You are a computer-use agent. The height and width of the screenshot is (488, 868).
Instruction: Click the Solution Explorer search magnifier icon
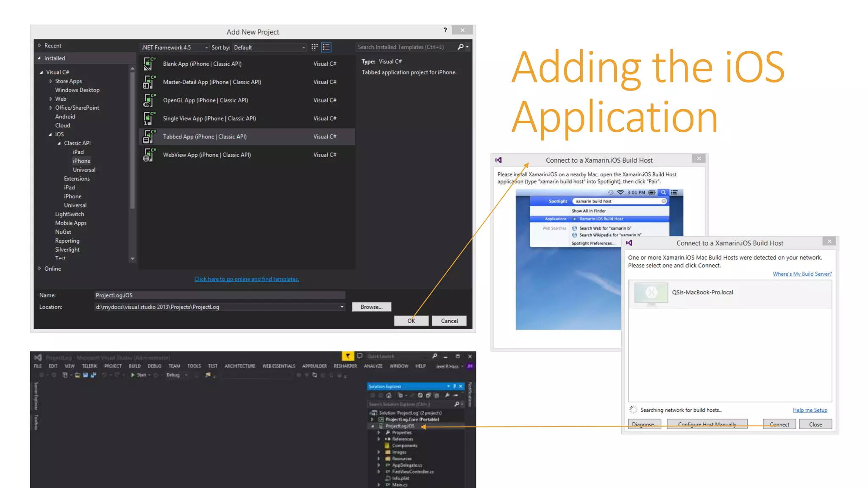point(457,404)
